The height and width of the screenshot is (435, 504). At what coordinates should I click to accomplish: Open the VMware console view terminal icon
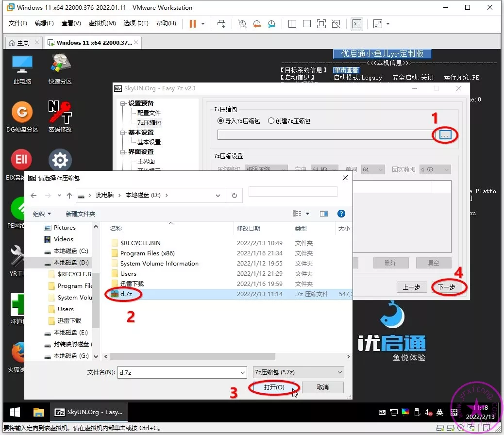point(356,24)
